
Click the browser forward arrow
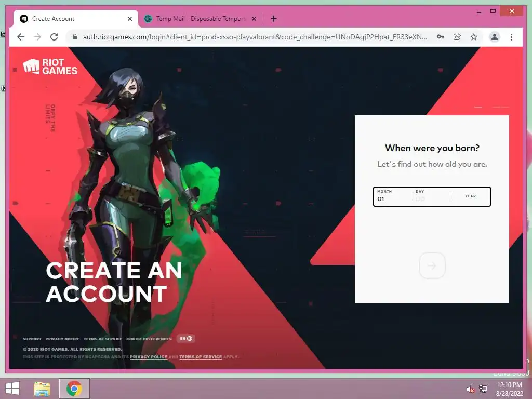pyautogui.click(x=37, y=37)
